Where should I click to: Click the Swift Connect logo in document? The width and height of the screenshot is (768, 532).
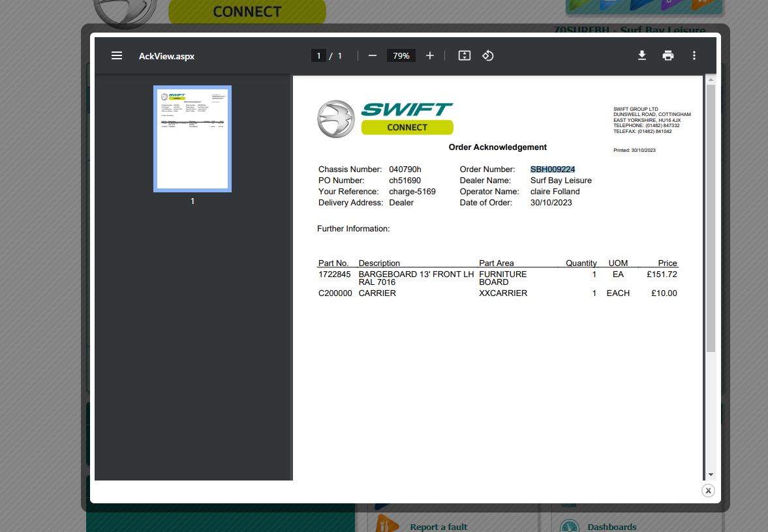pyautogui.click(x=385, y=119)
